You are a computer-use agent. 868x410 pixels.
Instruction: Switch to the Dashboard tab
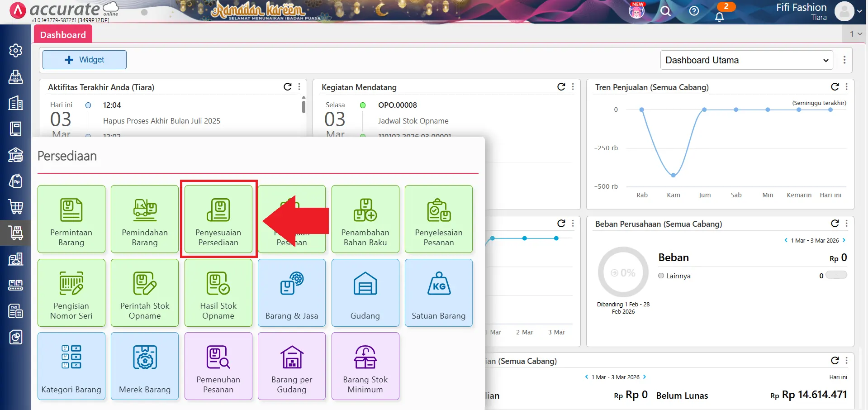(63, 35)
